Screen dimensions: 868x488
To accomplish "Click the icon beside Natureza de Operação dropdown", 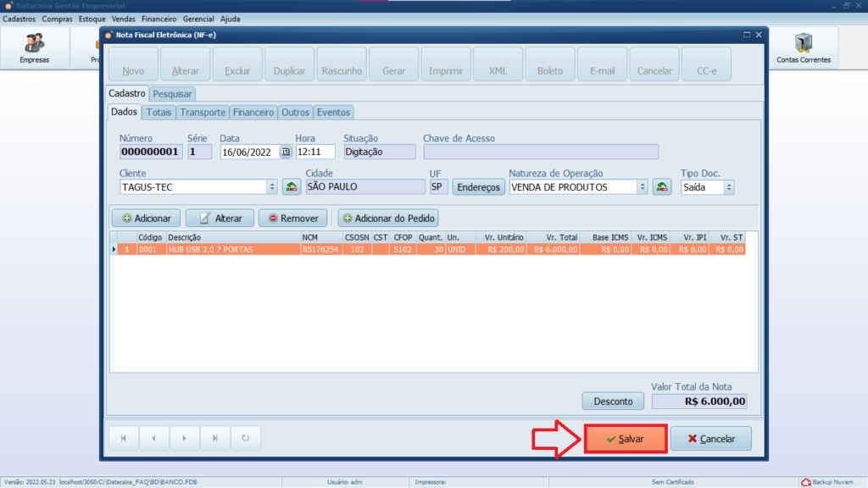I will [662, 187].
